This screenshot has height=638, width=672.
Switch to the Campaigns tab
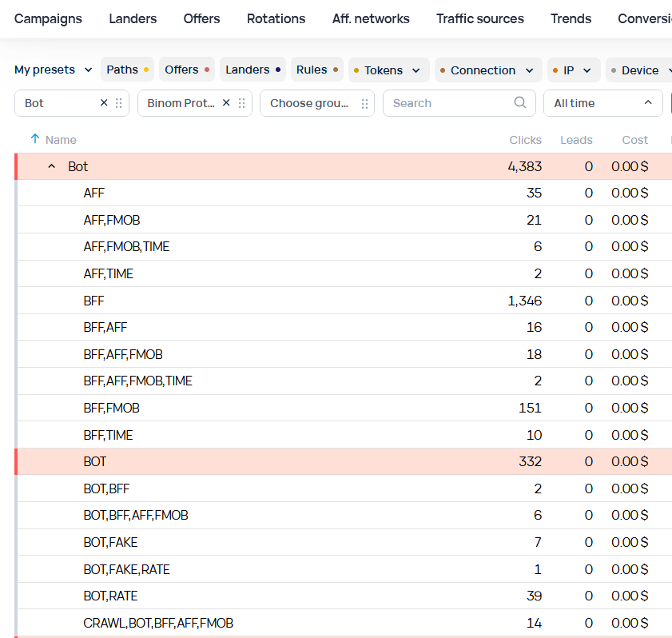[x=48, y=18]
